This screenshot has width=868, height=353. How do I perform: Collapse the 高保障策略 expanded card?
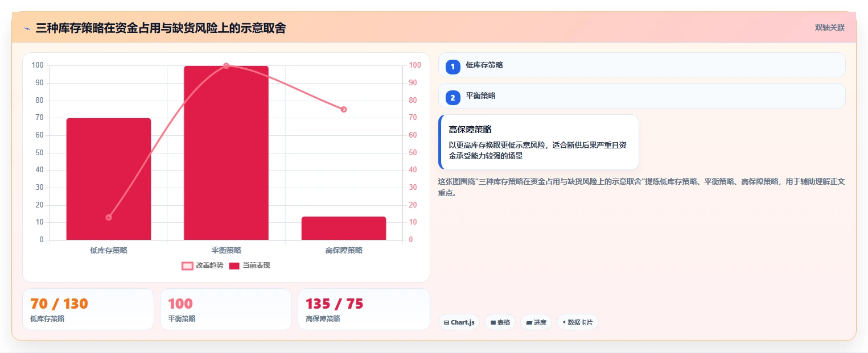coord(538,142)
